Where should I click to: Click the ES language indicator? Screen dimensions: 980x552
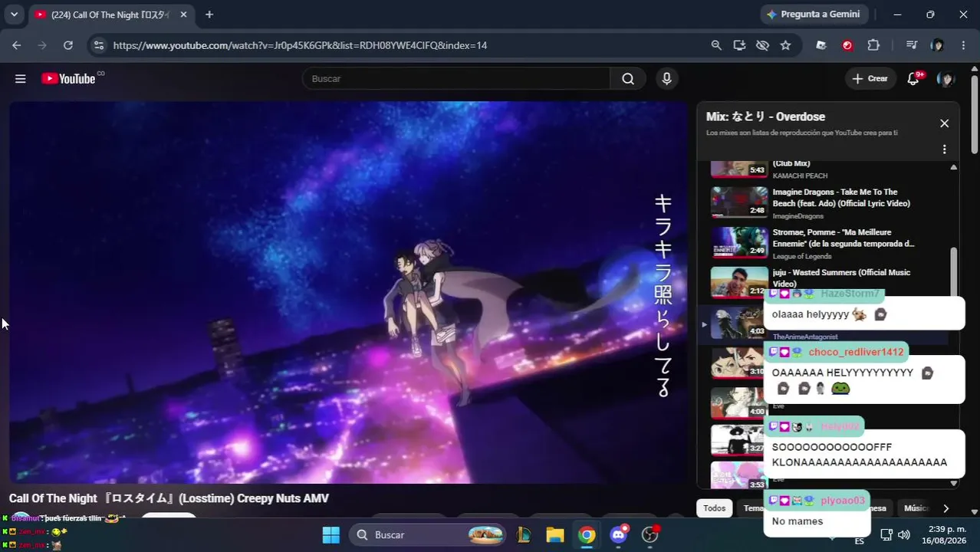860,540
